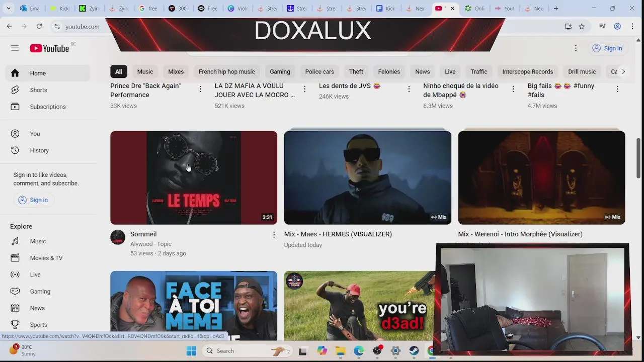Open Chrome's three-dot menu
The image size is (644, 362).
632,26
